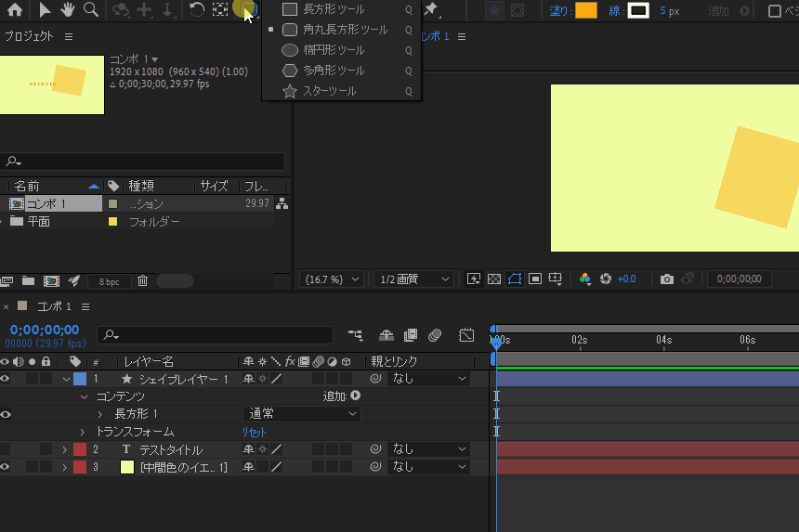Toggle frame blending enable icon

pos(411,335)
